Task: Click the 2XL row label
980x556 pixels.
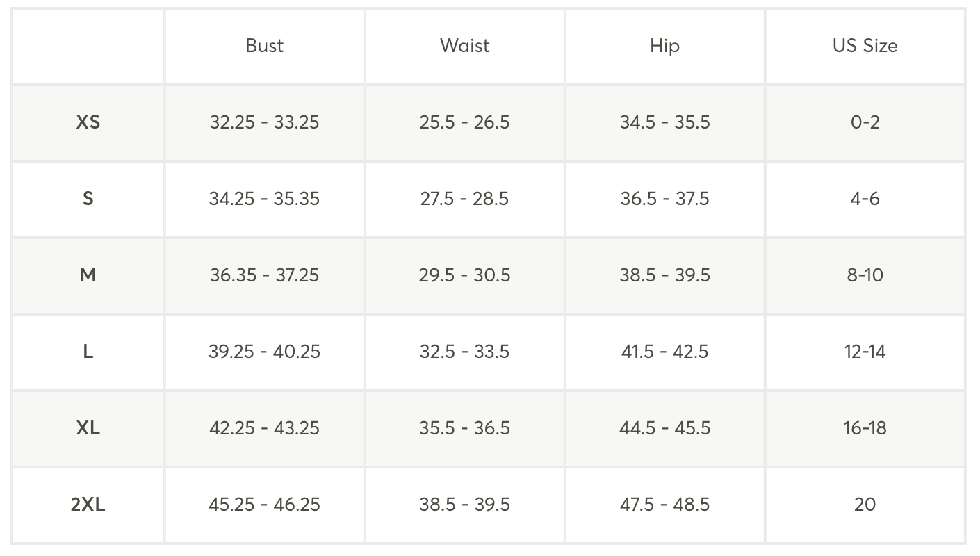Action: point(88,505)
